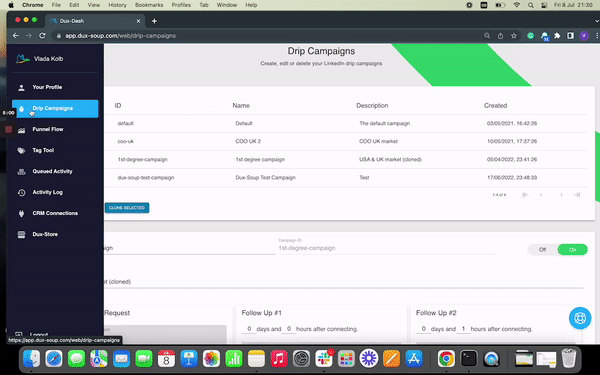Open the History menu
This screenshot has width=600, height=375.
pyautogui.click(x=117, y=5)
